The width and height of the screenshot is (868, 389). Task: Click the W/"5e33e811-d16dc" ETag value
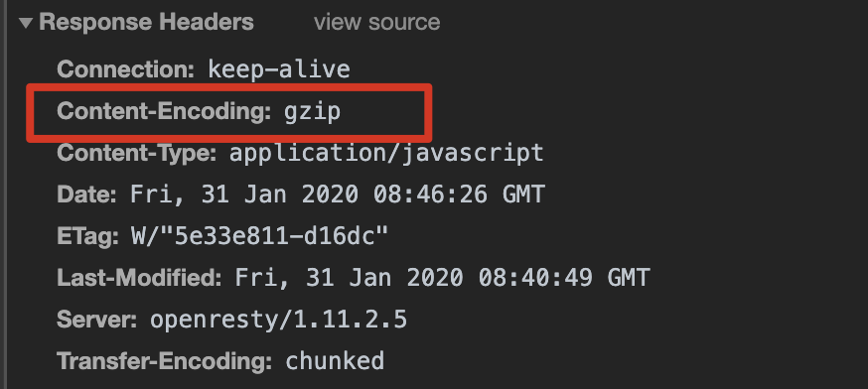259,236
